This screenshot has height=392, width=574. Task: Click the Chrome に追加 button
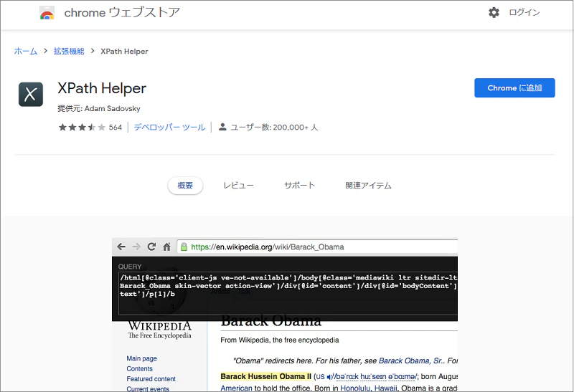pyautogui.click(x=514, y=87)
